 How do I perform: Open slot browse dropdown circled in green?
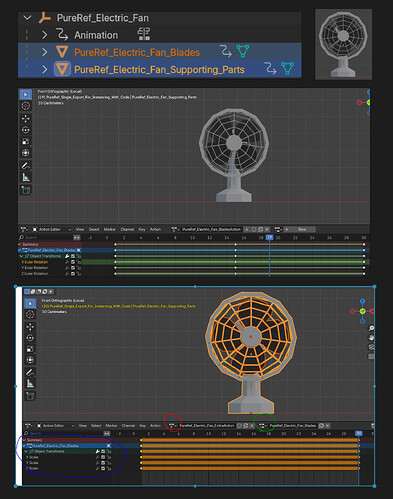pyautogui.click(x=263, y=425)
